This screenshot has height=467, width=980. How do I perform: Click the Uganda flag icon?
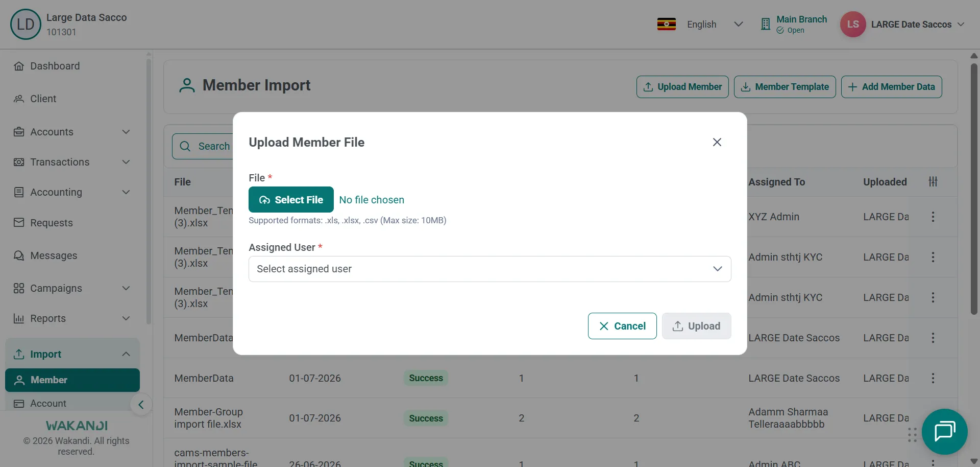click(666, 24)
